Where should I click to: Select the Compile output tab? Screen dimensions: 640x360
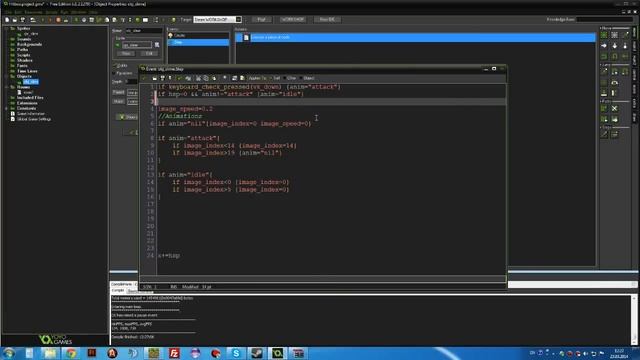118,290
